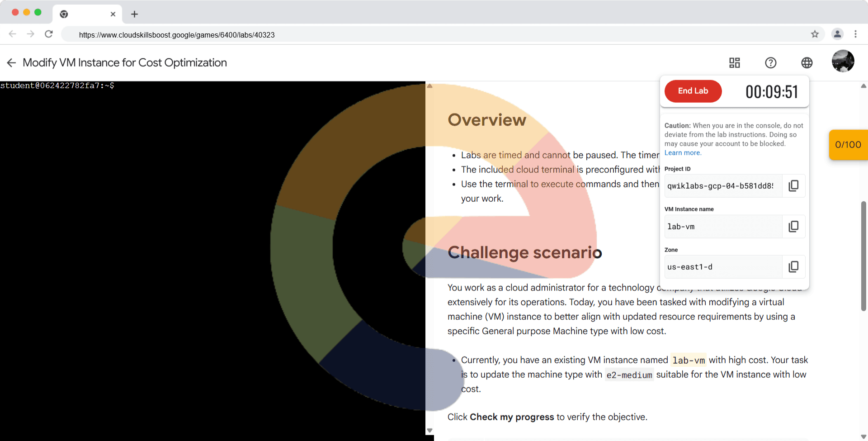
Task: Open the browser profile icon
Action: coord(837,34)
